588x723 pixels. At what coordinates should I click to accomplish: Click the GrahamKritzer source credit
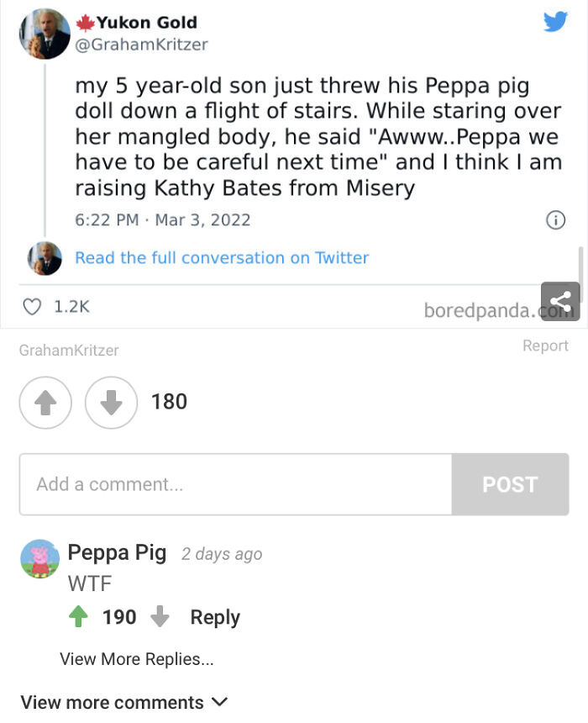tap(69, 351)
